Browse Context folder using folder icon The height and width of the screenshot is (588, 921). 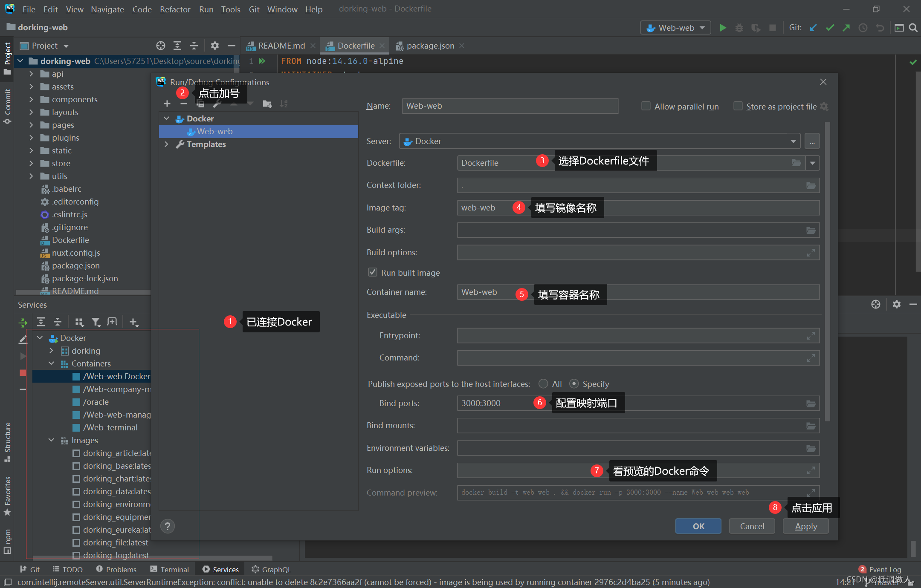811,185
